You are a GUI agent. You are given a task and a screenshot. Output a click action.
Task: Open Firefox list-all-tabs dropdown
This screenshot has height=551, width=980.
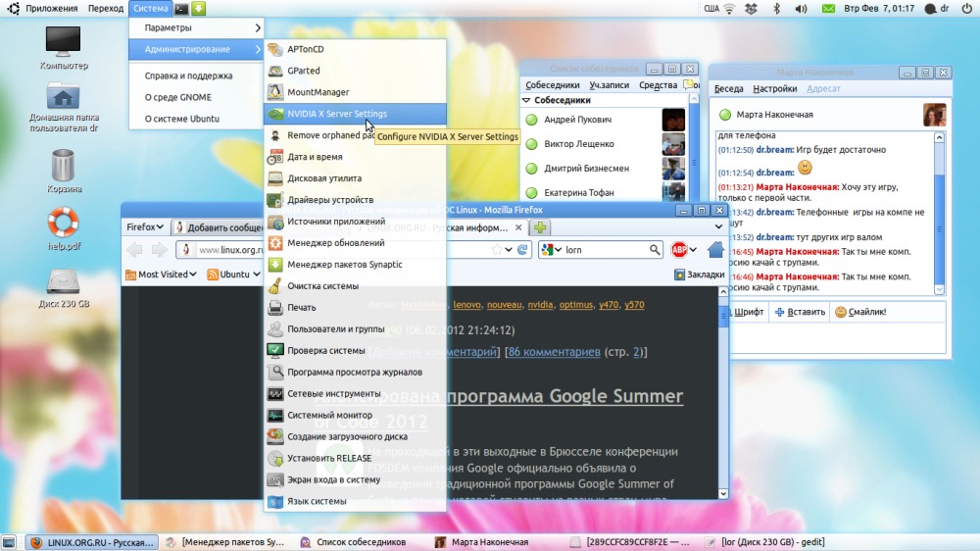pyautogui.click(x=718, y=227)
